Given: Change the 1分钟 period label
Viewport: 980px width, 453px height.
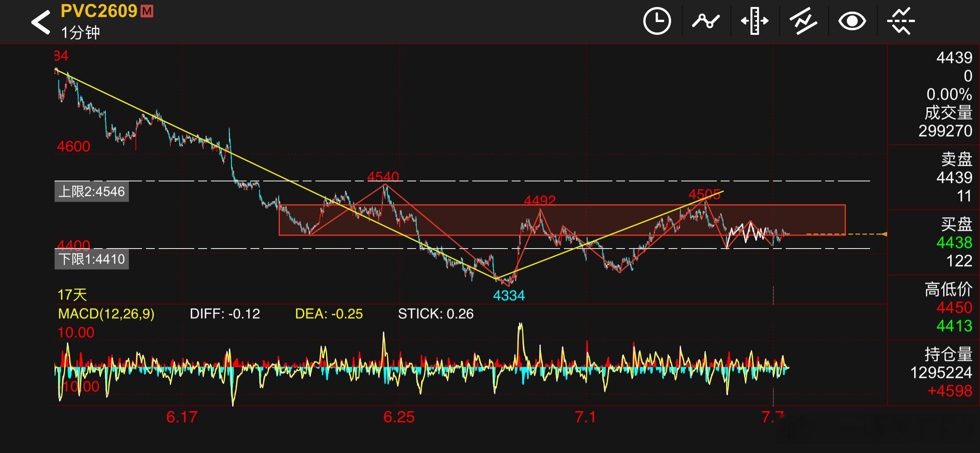Looking at the screenshot, I should (x=81, y=33).
